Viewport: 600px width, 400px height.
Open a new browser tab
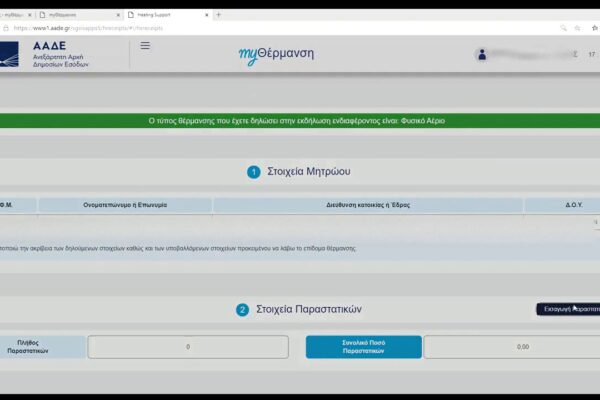pyautogui.click(x=219, y=15)
